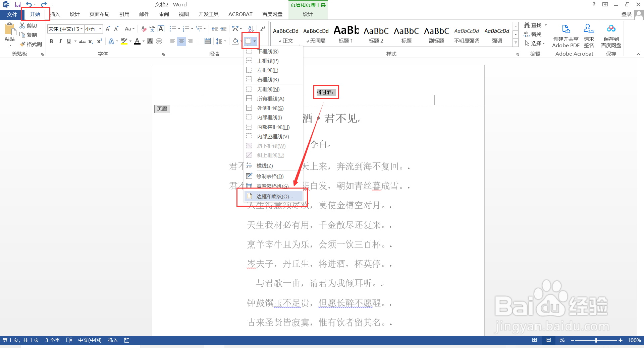The width and height of the screenshot is (644, 348).
Task: Toggle bold formatting
Action: click(51, 41)
